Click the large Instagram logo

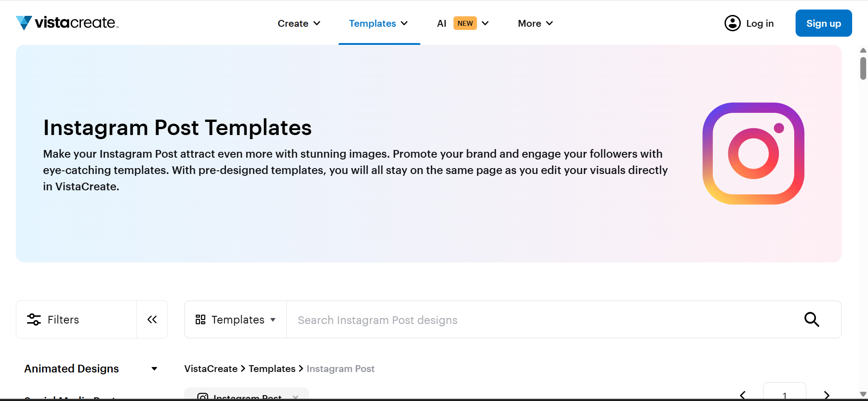pos(753,154)
